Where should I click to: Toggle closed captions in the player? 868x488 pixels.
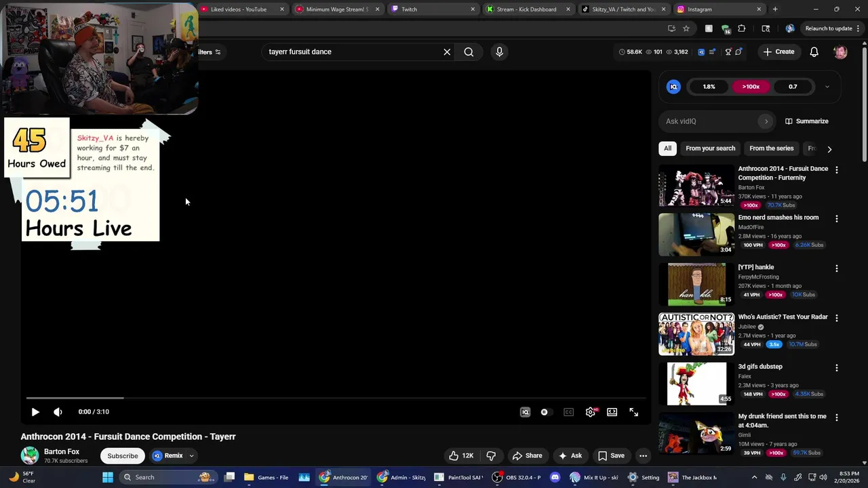coord(568,411)
